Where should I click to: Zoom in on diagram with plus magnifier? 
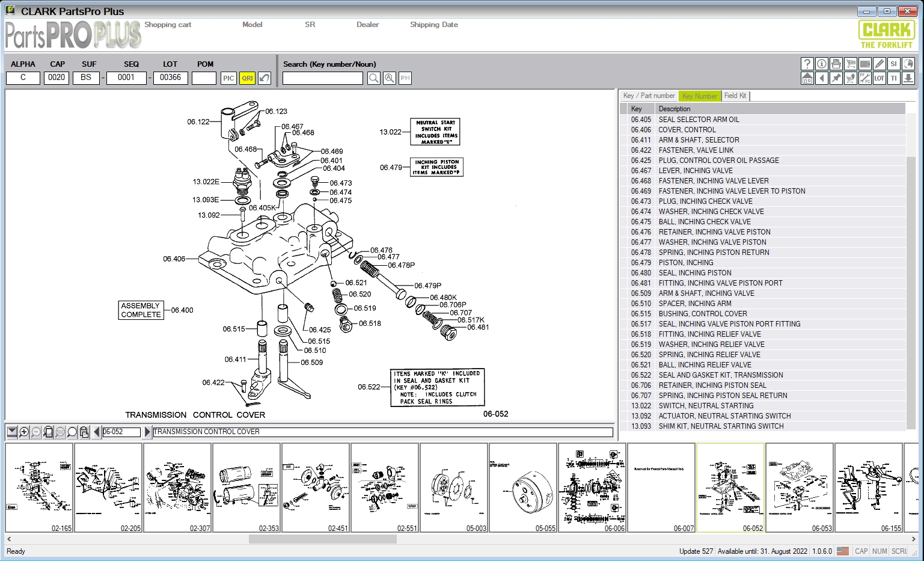(24, 432)
